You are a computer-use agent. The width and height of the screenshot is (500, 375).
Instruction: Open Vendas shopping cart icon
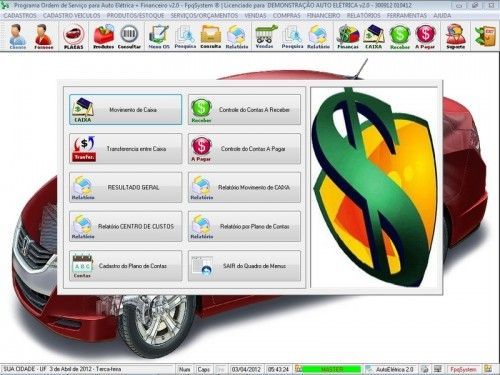(x=265, y=37)
